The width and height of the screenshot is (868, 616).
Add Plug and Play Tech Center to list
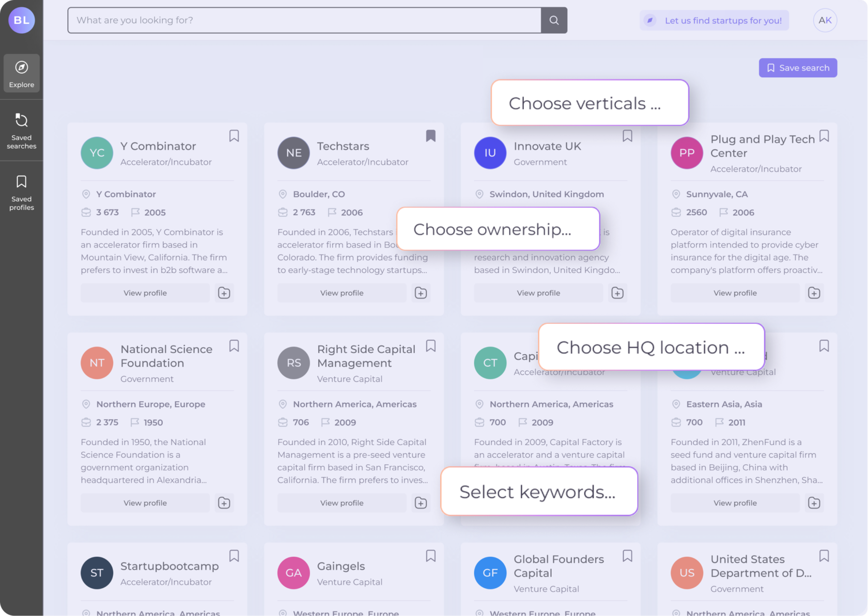(x=814, y=293)
